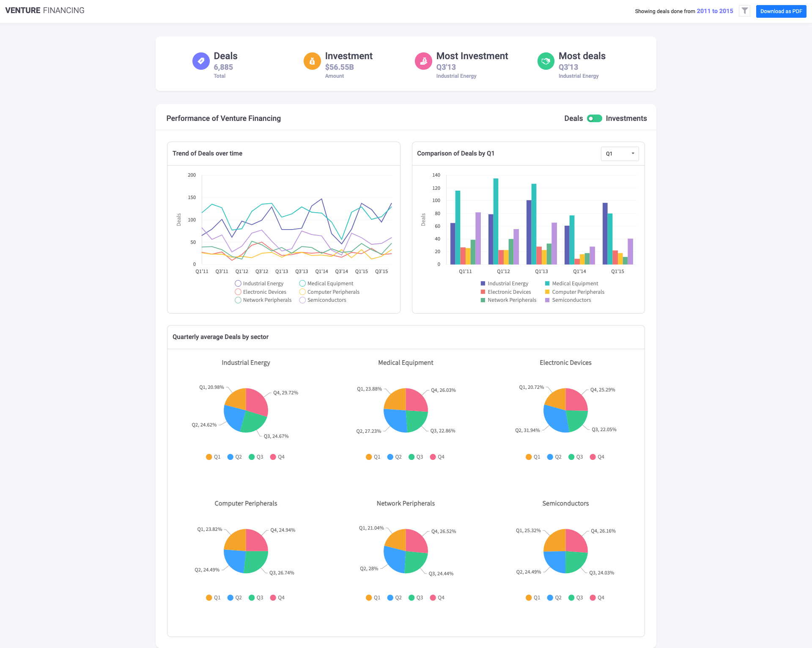Click Q2 legend dot under Electronic Devices pie
Viewport: 812px width, 648px height.
tap(550, 457)
